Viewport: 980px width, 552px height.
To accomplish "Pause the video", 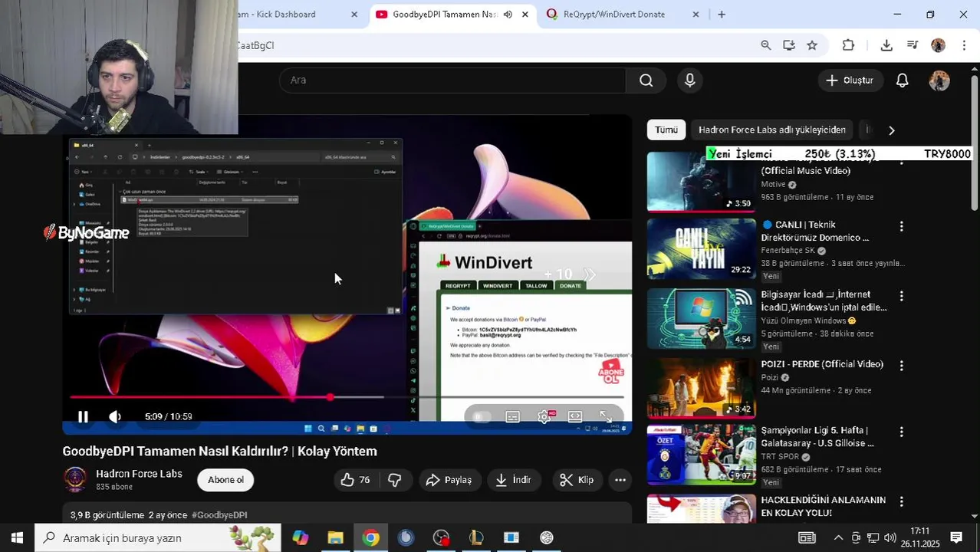I will click(x=83, y=416).
